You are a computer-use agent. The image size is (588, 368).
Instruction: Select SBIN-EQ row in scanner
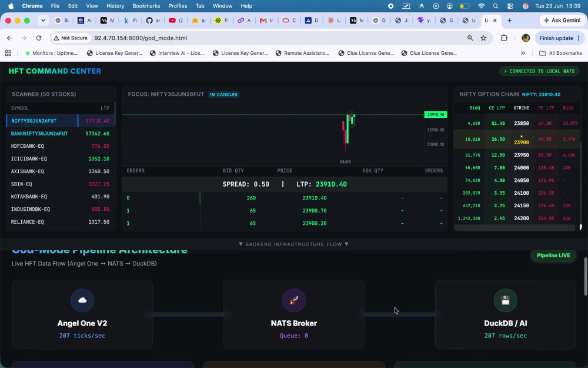(x=61, y=184)
